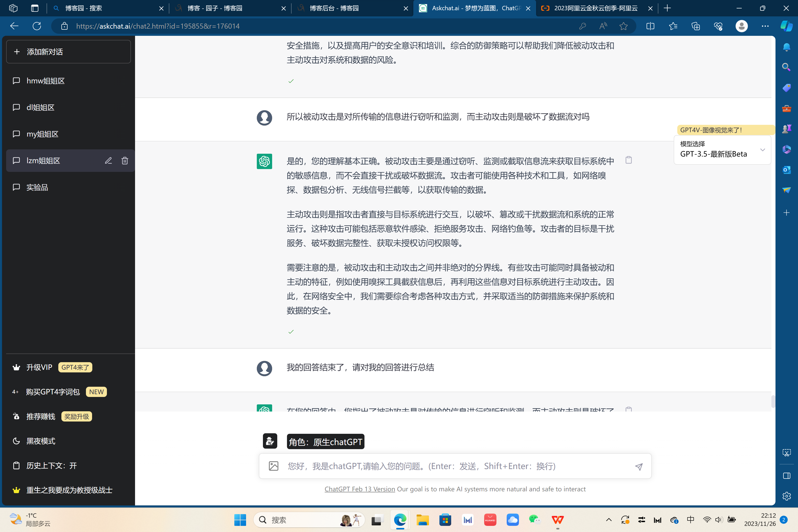798x532 pixels.
Task: Open the hmw姐姐区 conversation
Action: 46,81
